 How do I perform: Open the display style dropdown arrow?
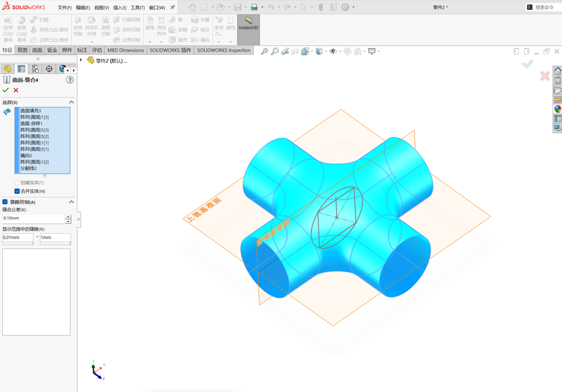click(326, 51)
